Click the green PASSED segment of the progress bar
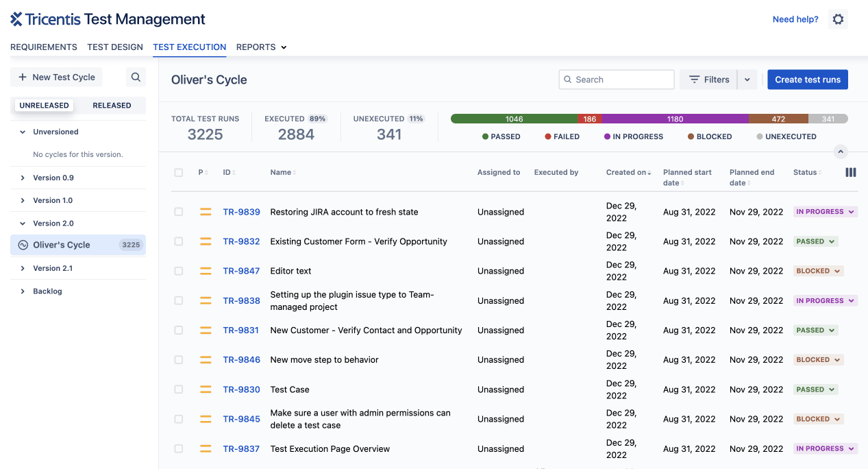This screenshot has height=469, width=868. tap(514, 118)
